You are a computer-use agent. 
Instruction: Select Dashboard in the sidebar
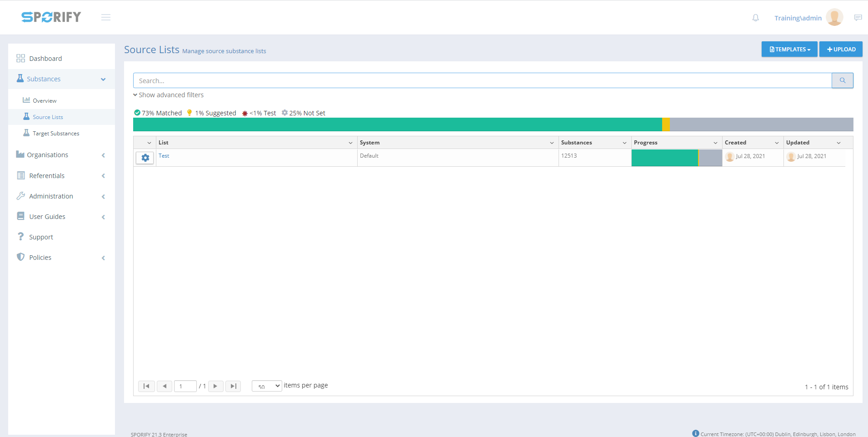[45, 59]
